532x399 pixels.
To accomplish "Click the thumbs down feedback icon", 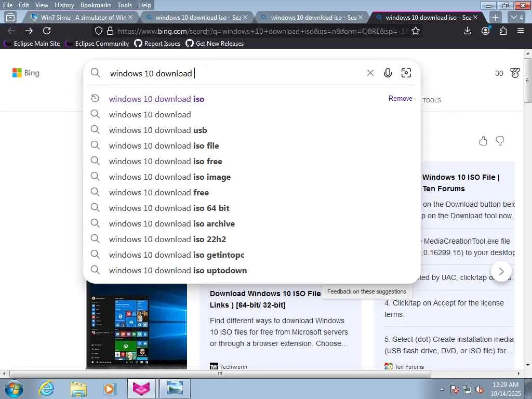I will click(x=500, y=141).
